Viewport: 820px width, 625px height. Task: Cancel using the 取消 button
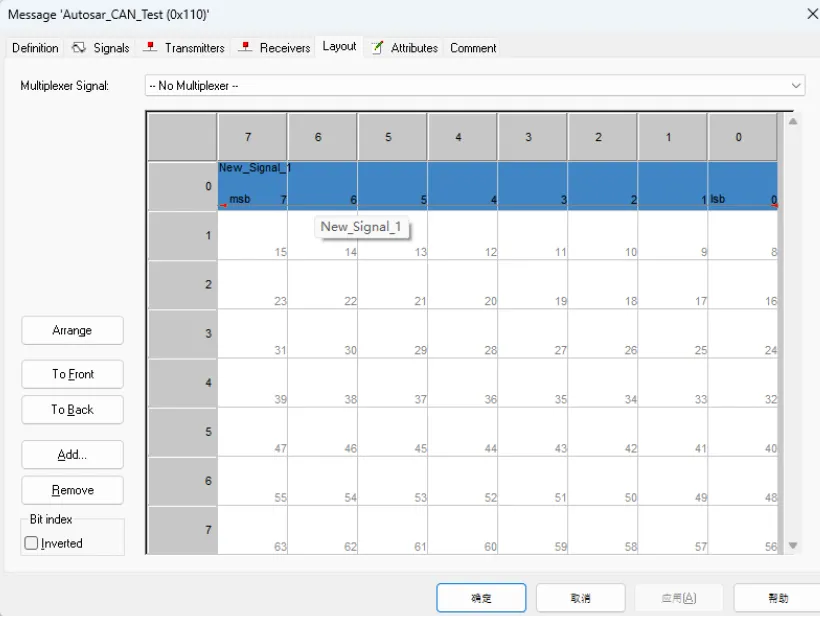pos(580,598)
